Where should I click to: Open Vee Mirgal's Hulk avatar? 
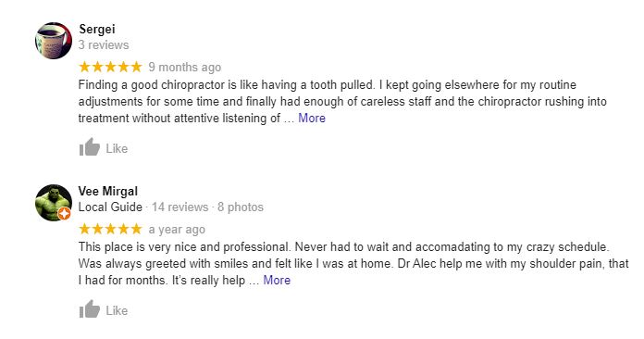pyautogui.click(x=54, y=203)
